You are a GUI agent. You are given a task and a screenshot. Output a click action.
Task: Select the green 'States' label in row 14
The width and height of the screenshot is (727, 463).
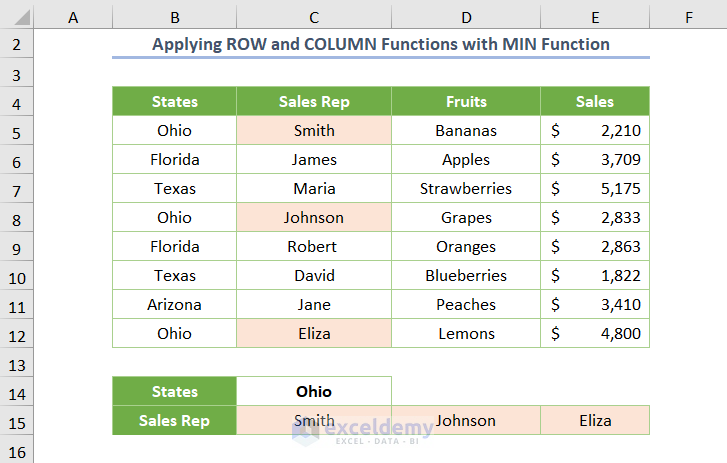click(175, 392)
